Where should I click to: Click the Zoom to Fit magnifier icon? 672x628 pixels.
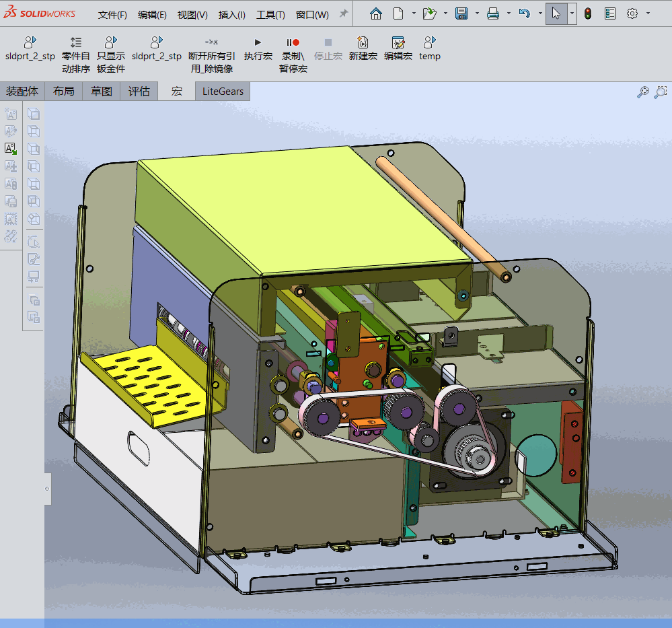[x=643, y=92]
